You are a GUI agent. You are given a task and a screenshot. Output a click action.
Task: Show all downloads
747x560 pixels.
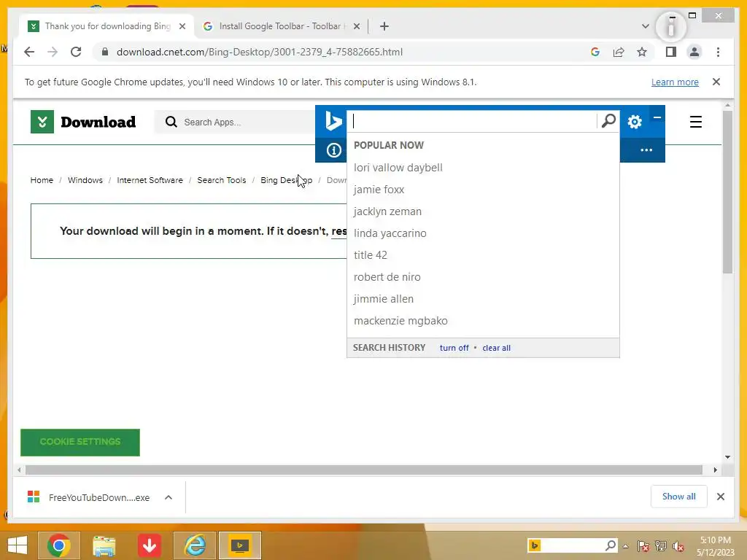(678, 497)
